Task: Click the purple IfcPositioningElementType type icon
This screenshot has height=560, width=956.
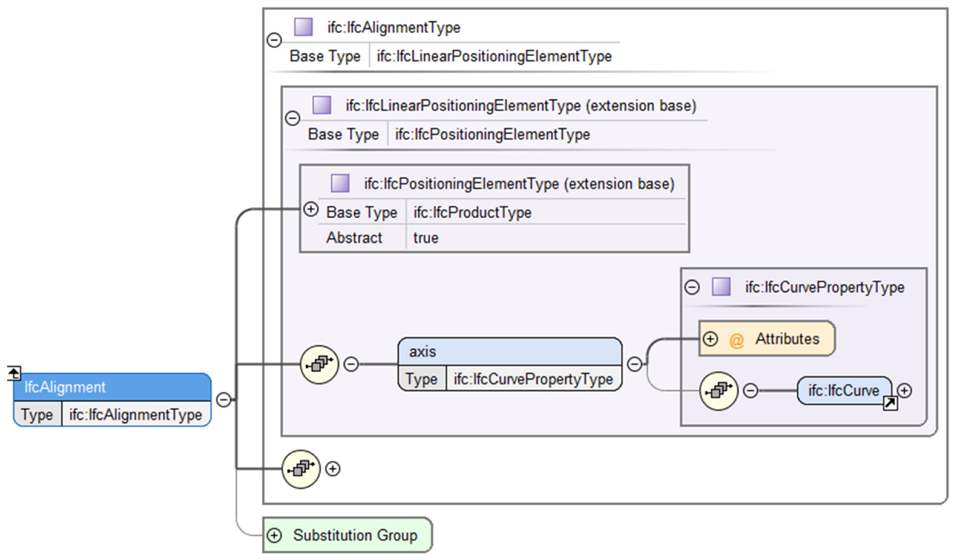Action: pyautogui.click(x=340, y=183)
